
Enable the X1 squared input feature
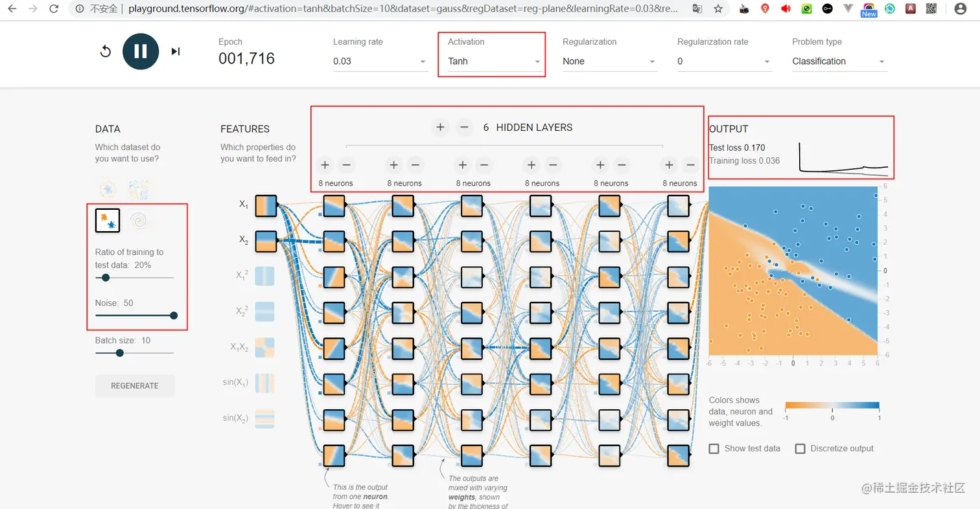tap(265, 276)
